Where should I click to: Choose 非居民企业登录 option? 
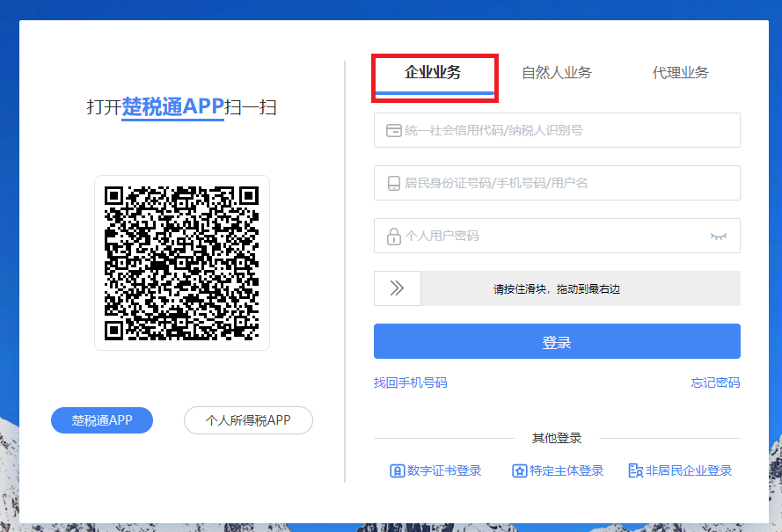point(680,470)
